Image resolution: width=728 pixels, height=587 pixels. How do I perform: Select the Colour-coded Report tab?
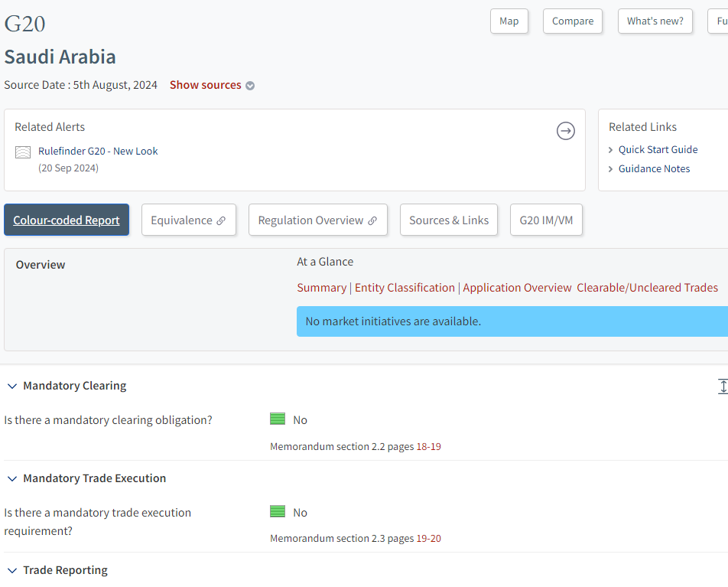67,220
